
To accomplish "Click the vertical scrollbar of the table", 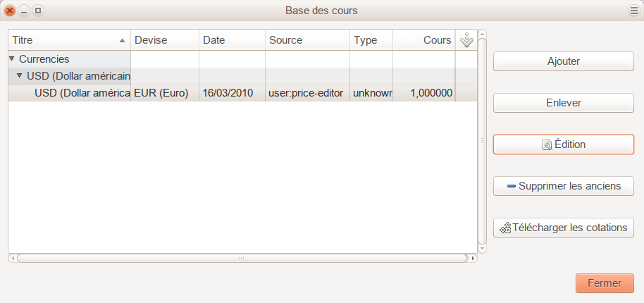I will click(x=483, y=141).
